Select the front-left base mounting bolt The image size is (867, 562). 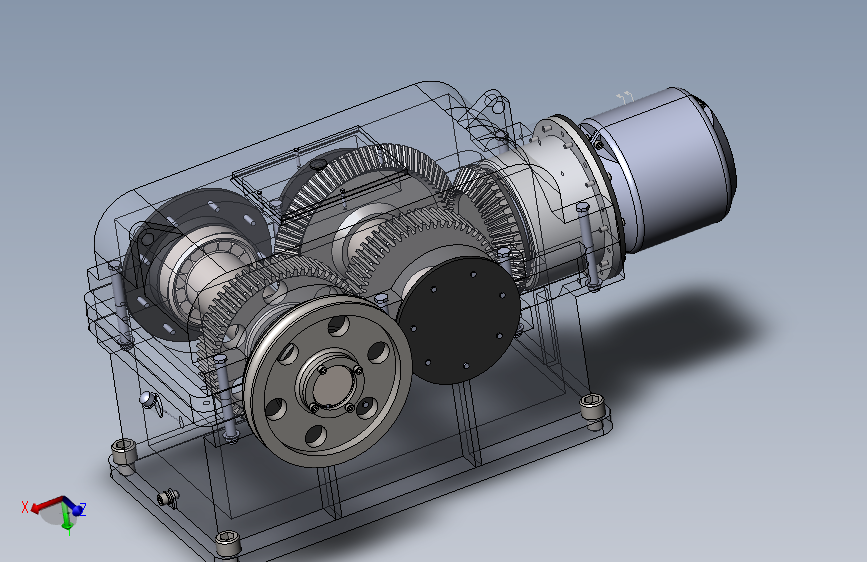click(124, 456)
